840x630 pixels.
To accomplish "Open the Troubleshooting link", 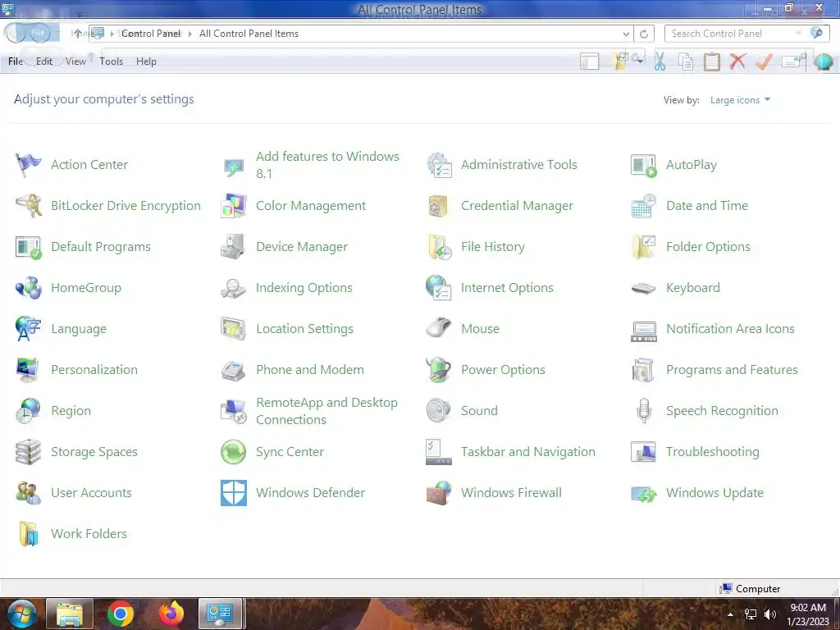I will (713, 452).
